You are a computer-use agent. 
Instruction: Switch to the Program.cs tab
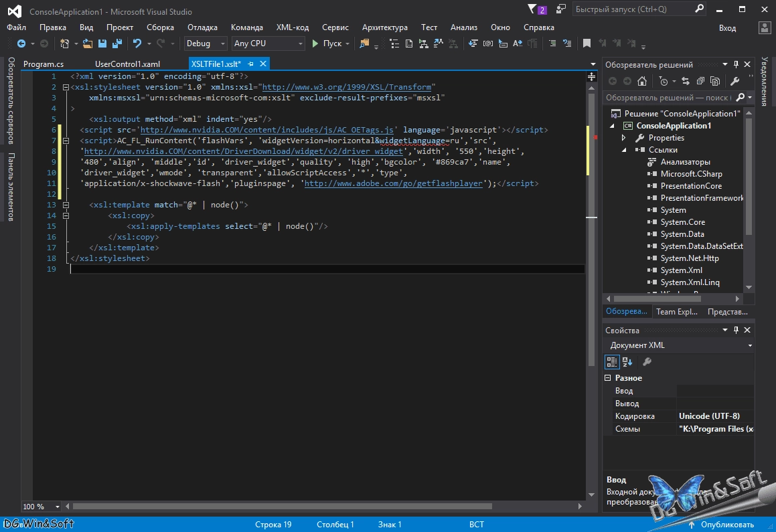point(44,64)
